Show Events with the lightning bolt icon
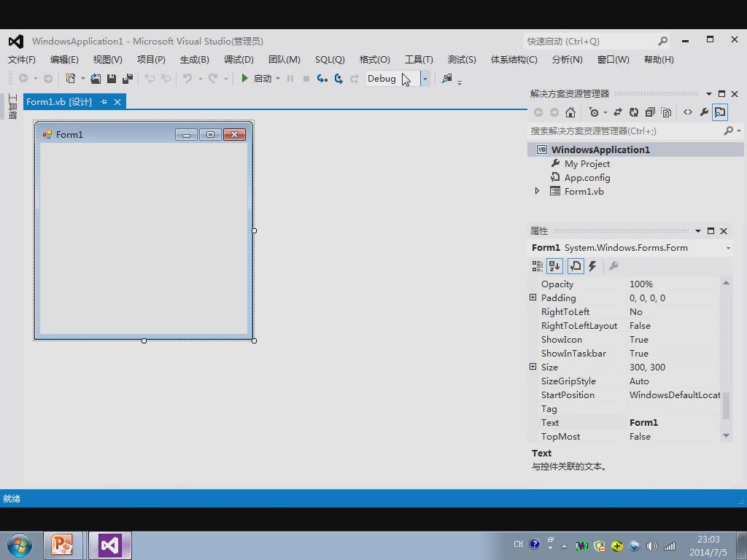 (x=592, y=266)
